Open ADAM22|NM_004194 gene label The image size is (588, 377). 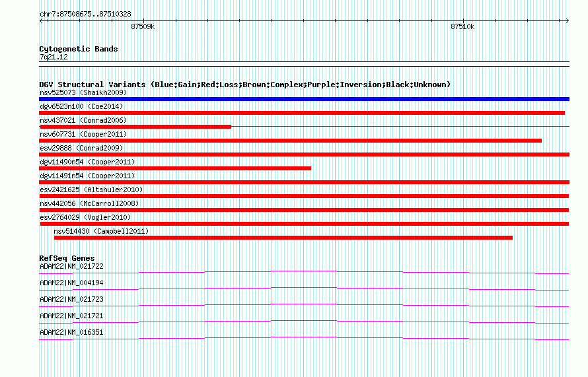pos(71,283)
